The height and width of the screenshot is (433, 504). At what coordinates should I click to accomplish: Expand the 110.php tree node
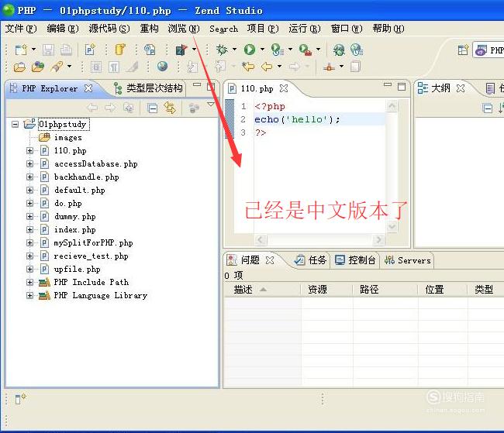tap(30, 150)
